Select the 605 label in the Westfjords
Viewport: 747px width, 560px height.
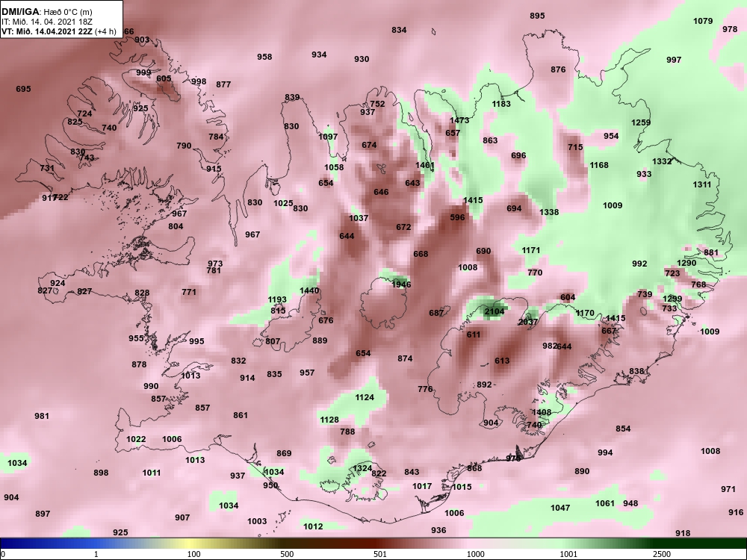[164, 78]
